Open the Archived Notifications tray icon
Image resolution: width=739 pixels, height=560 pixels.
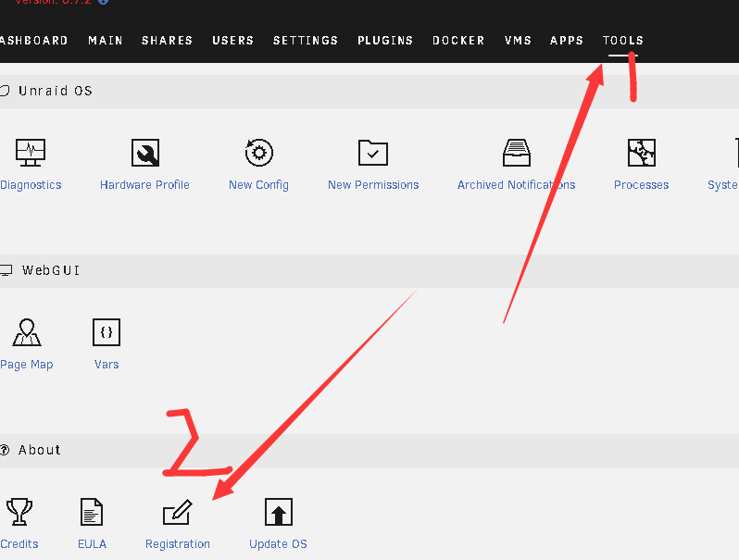coord(517,153)
